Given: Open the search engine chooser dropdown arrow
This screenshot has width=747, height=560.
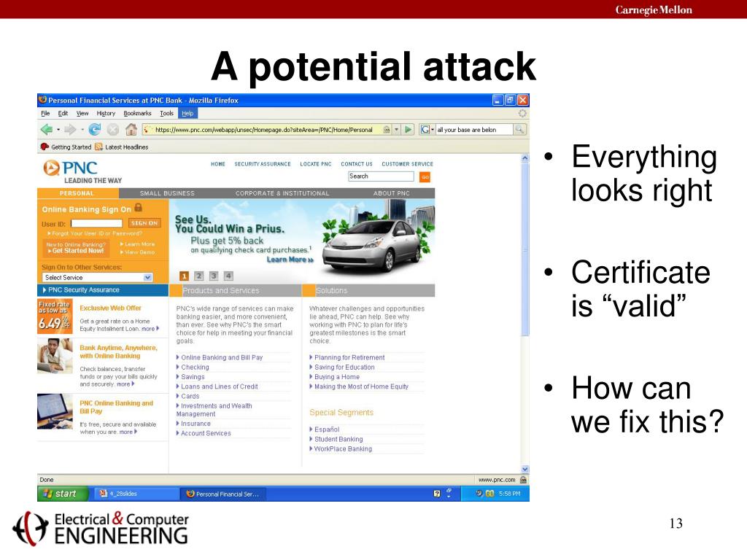Looking at the screenshot, I should point(432,130).
